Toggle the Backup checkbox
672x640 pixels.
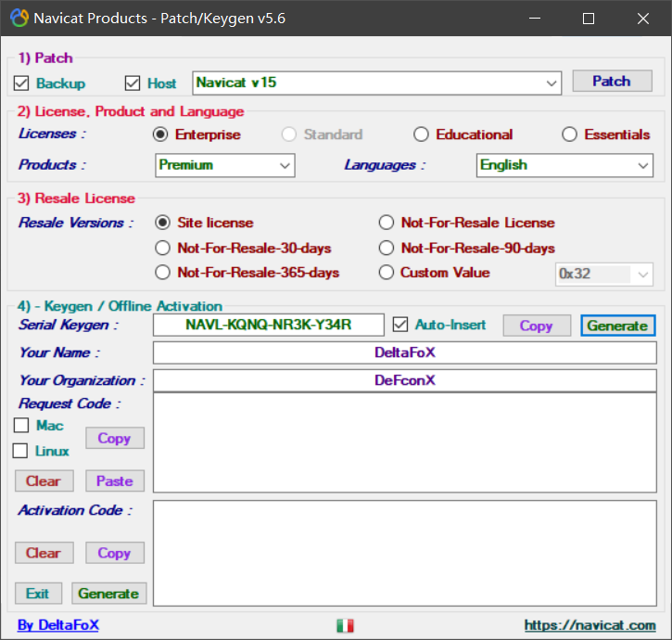click(22, 83)
